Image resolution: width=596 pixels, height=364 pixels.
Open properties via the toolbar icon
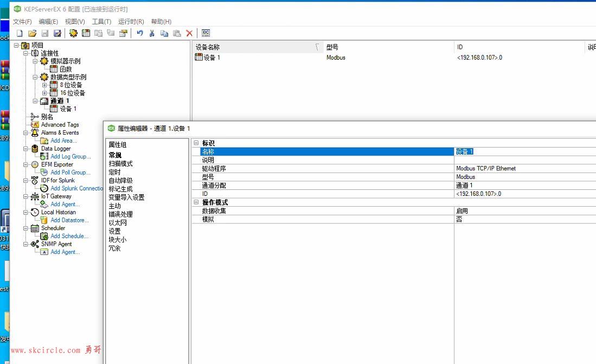click(123, 33)
